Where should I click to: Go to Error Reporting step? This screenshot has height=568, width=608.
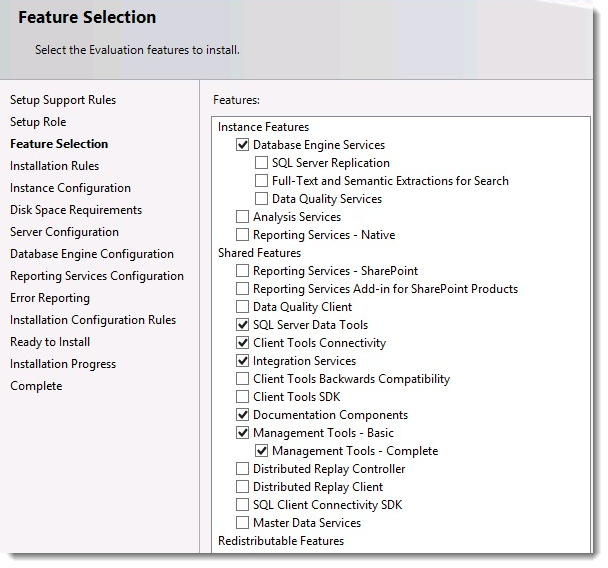(50, 298)
